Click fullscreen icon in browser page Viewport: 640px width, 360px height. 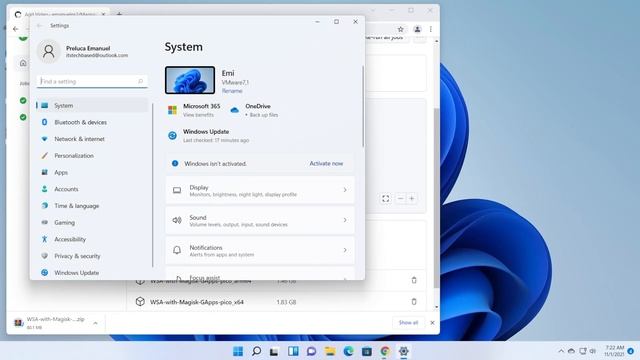(x=386, y=198)
